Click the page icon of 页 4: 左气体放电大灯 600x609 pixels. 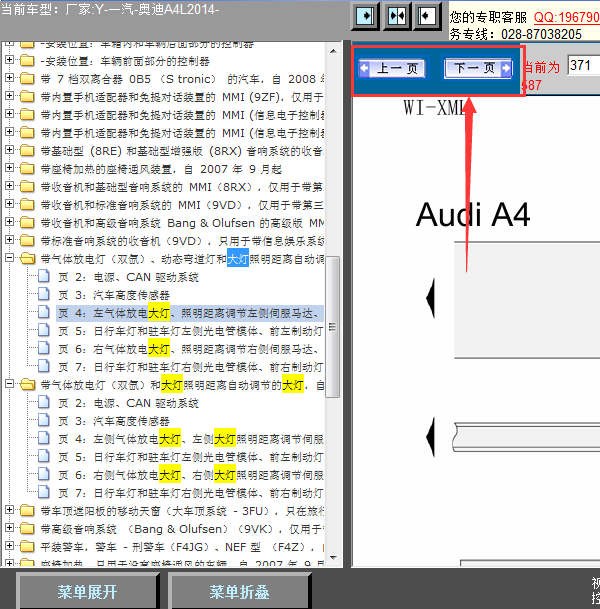tap(43, 312)
